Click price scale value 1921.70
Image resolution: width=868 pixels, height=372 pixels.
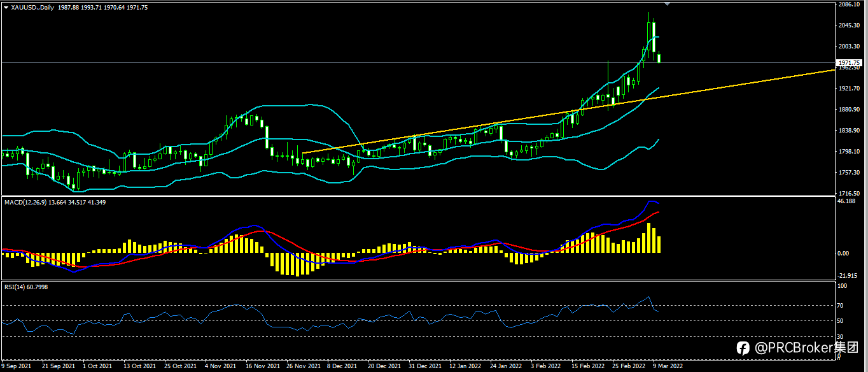[850, 89]
